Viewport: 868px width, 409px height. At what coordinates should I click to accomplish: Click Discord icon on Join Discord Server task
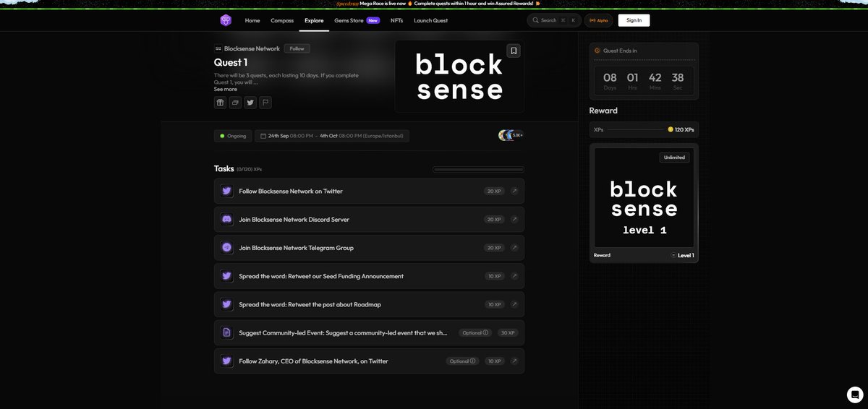pyautogui.click(x=226, y=219)
